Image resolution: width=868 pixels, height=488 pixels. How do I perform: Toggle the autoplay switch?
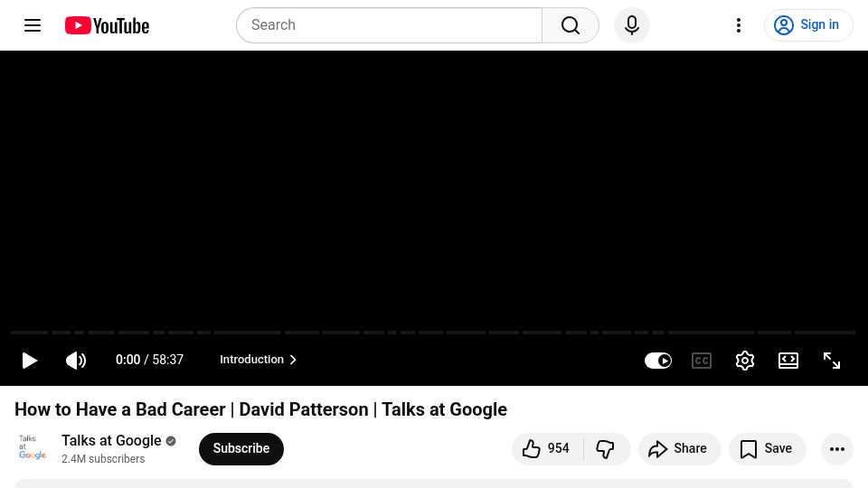coord(658,361)
